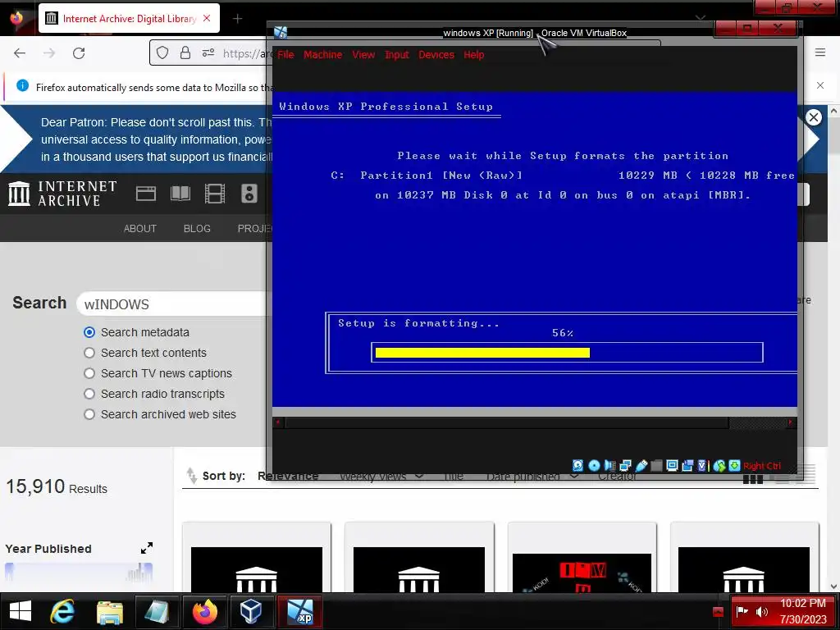This screenshot has width=840, height=630.
Task: Go forward in Firefox
Action: 49,53
